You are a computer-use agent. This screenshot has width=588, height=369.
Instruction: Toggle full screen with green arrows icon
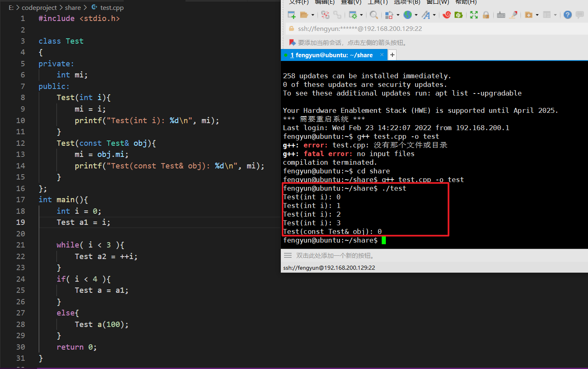[x=474, y=15]
